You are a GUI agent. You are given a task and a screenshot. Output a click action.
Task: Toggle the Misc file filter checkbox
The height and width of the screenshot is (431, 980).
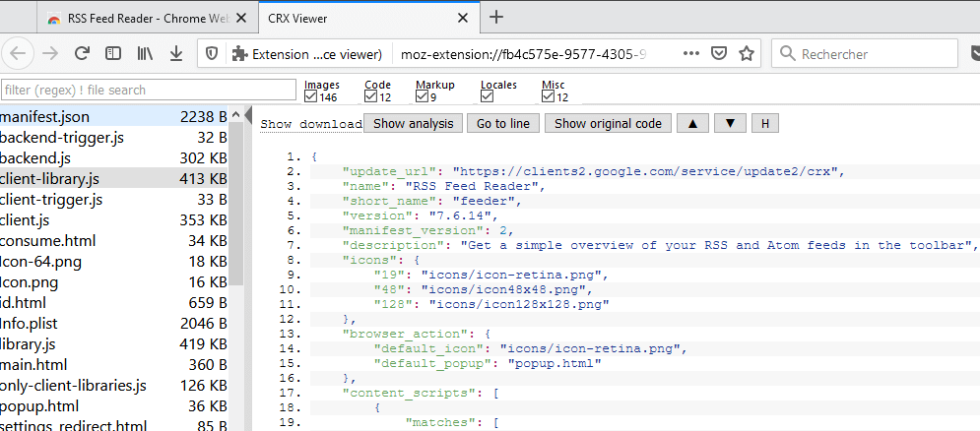[x=549, y=96]
